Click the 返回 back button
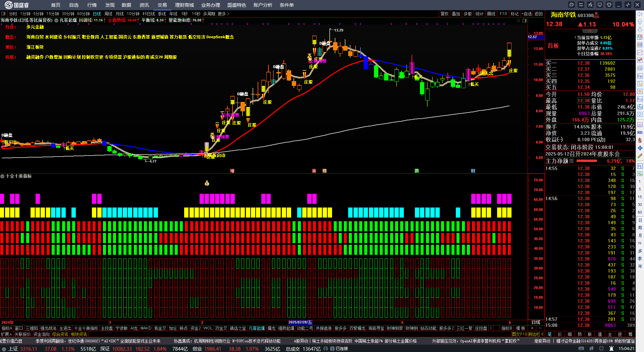This screenshot has width=644, height=352. click(x=539, y=14)
